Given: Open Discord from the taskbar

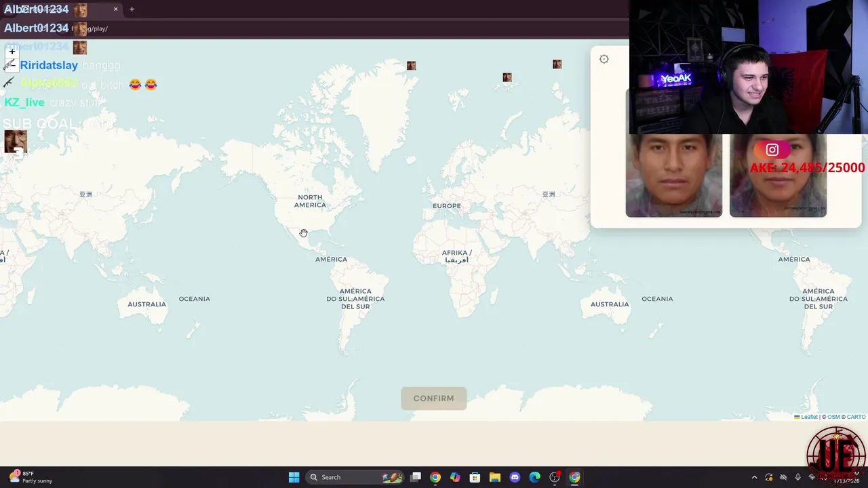Looking at the screenshot, I should click(x=515, y=477).
